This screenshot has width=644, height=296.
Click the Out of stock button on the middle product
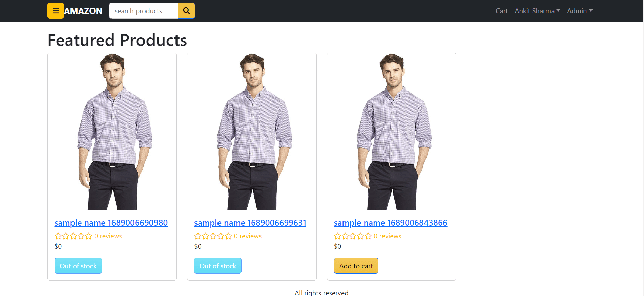point(218,266)
